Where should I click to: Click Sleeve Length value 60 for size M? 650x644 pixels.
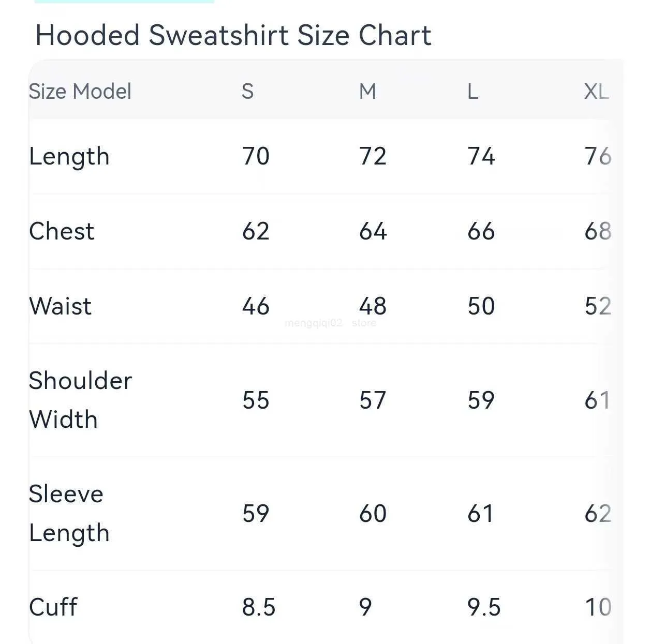tap(373, 514)
